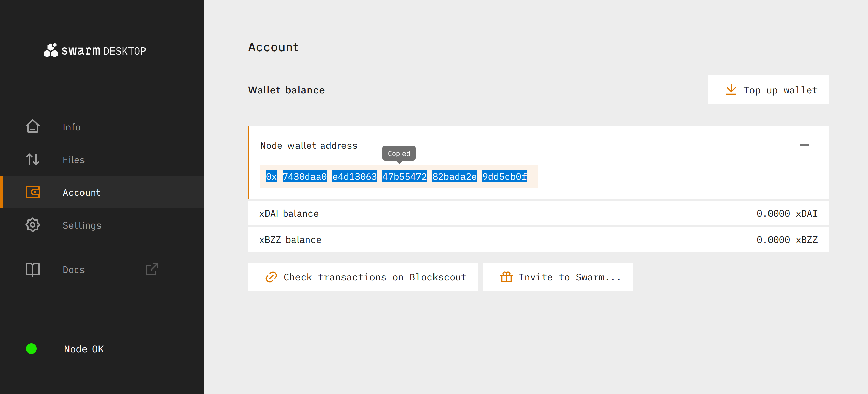Open Check transactions on Blockscout
The image size is (868, 394).
coord(375,277)
